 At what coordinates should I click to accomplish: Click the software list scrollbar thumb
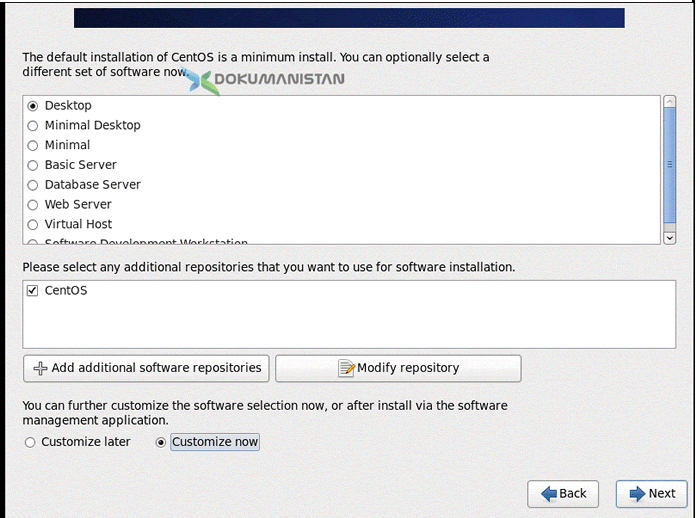(x=669, y=165)
